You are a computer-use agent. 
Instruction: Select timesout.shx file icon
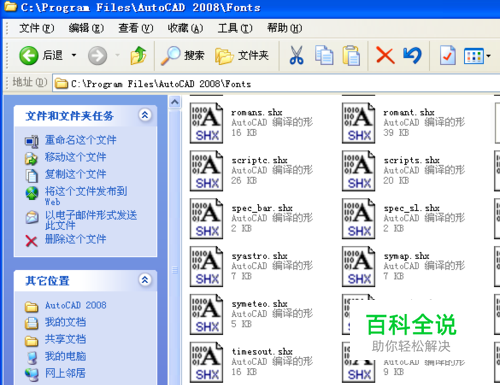[207, 362]
